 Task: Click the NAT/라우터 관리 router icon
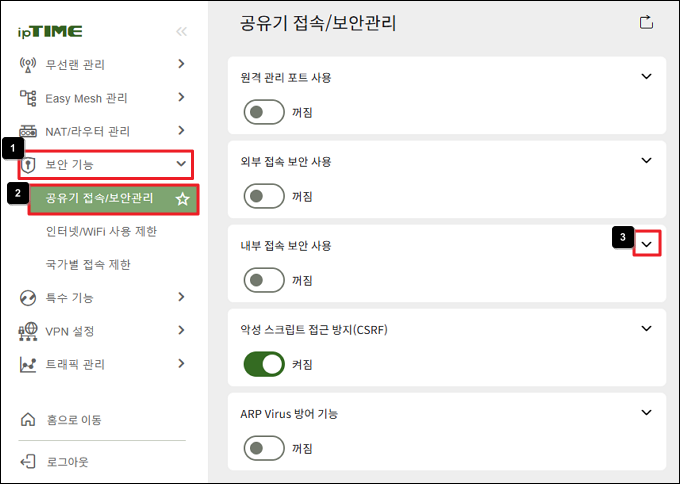click(28, 131)
